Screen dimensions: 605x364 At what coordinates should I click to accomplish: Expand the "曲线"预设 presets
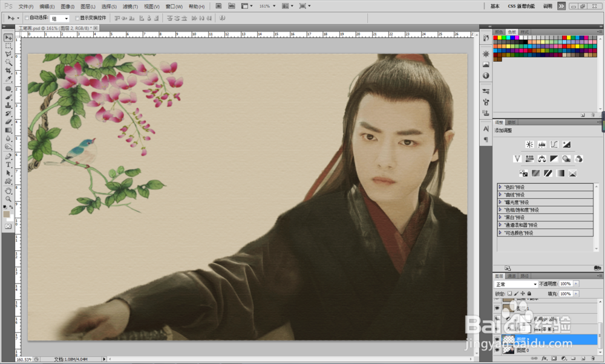[500, 194]
